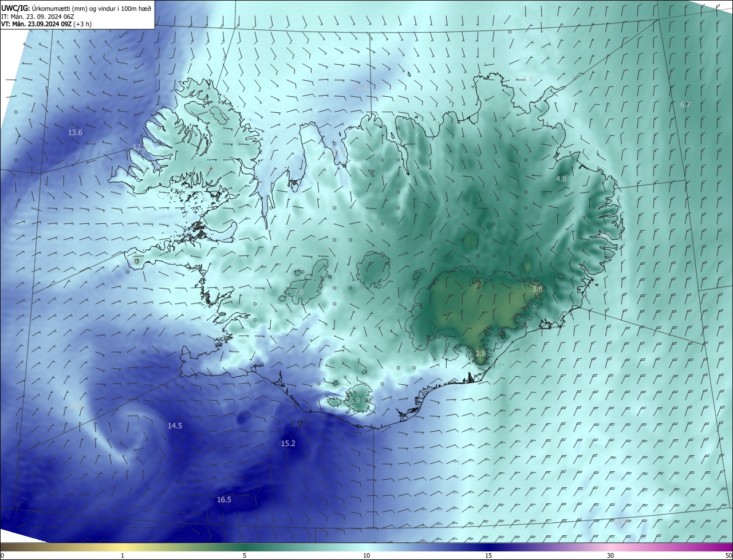
Task: Click the 13.6 precipitable water value
Action: [x=75, y=133]
